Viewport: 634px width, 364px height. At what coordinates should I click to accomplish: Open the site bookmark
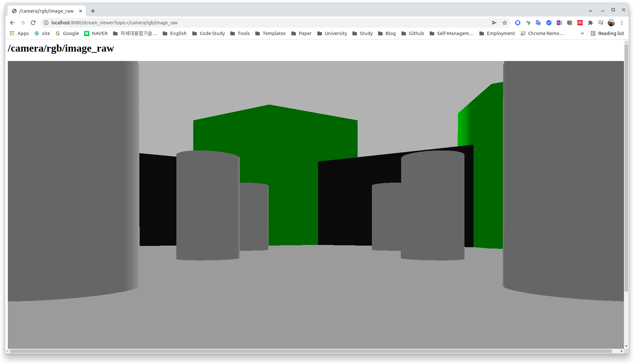coord(42,33)
